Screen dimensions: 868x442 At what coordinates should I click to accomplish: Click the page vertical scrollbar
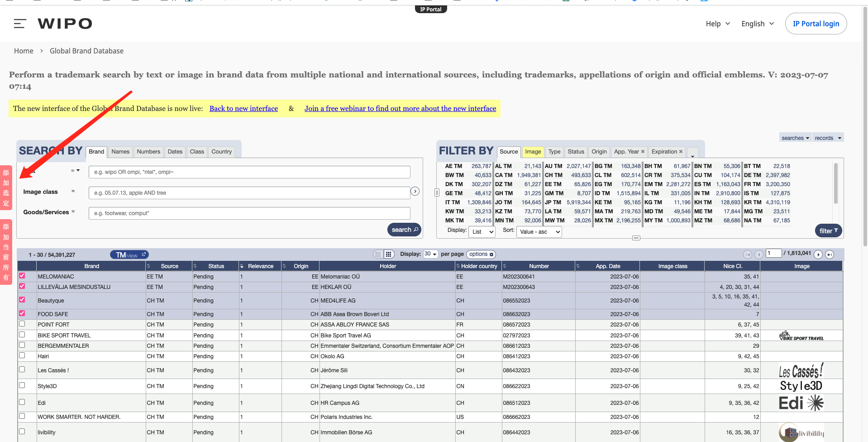coord(865,127)
